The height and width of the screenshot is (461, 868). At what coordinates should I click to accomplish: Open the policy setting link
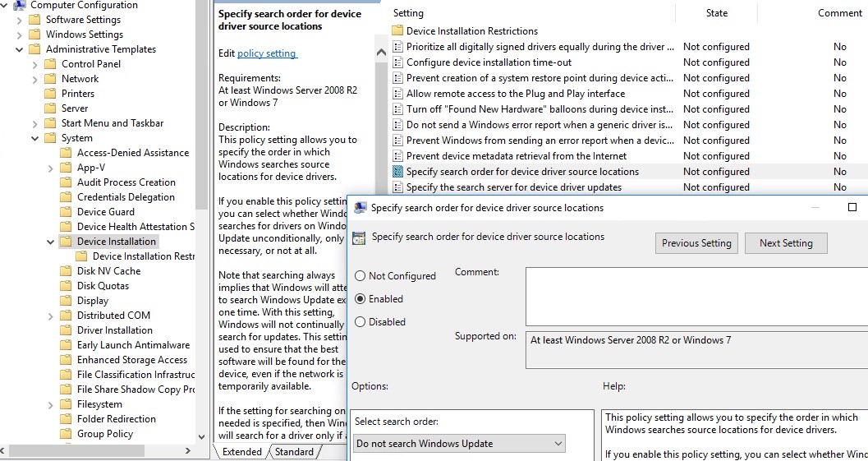click(266, 53)
